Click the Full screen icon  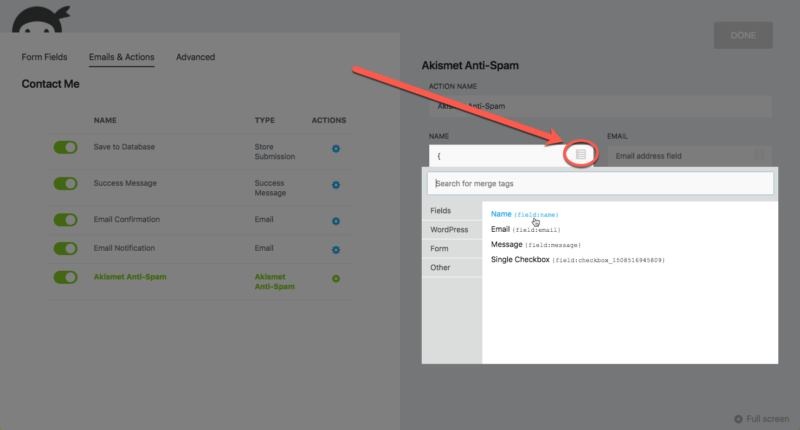(738, 419)
